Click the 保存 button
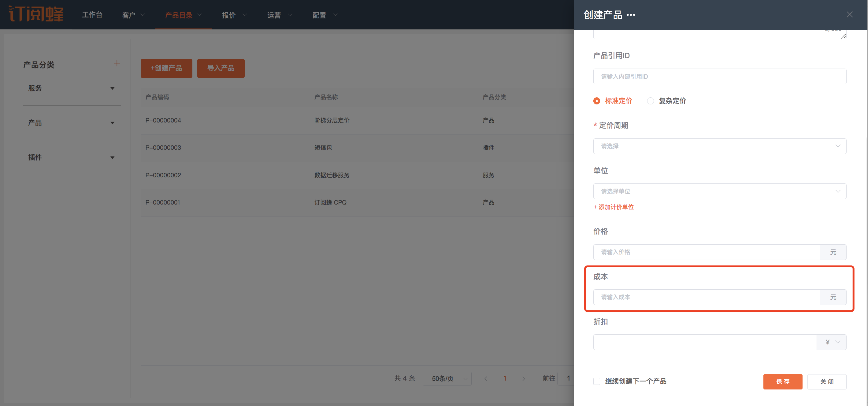868x406 pixels. coord(782,382)
